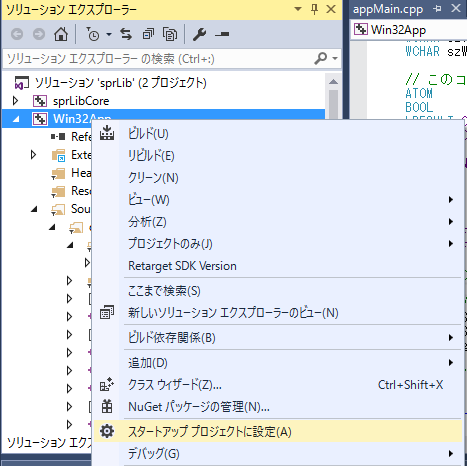Close the Solution Explorer panel
Image resolution: width=467 pixels, height=466 pixels.
tap(331, 9)
